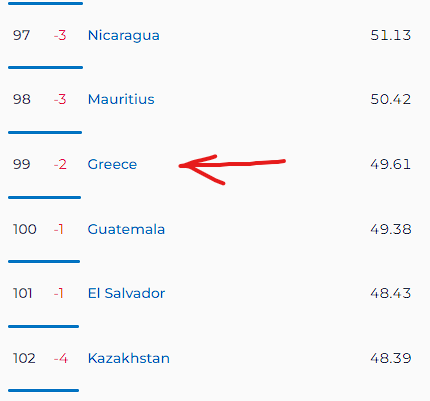Click Nicaragua's score 51.13
Screen dimensions: 430x401
pos(391,35)
